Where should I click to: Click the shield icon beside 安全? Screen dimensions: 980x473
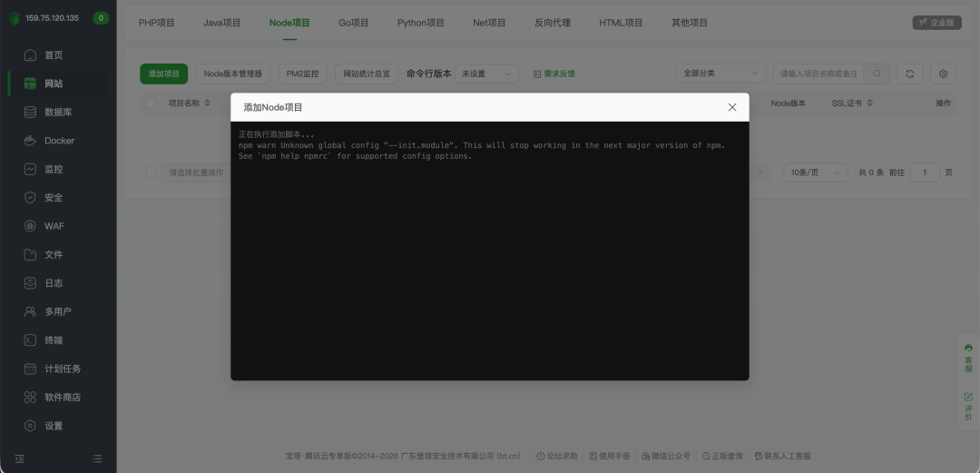pos(30,198)
